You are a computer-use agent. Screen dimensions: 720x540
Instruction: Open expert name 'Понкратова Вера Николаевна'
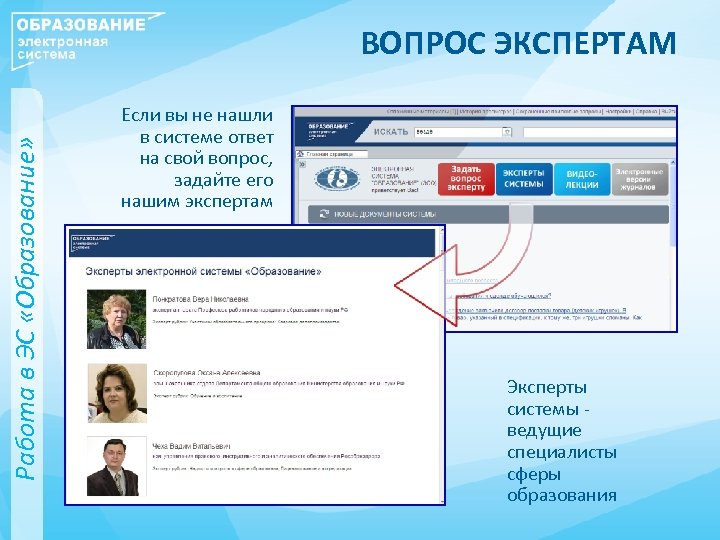coord(201,299)
